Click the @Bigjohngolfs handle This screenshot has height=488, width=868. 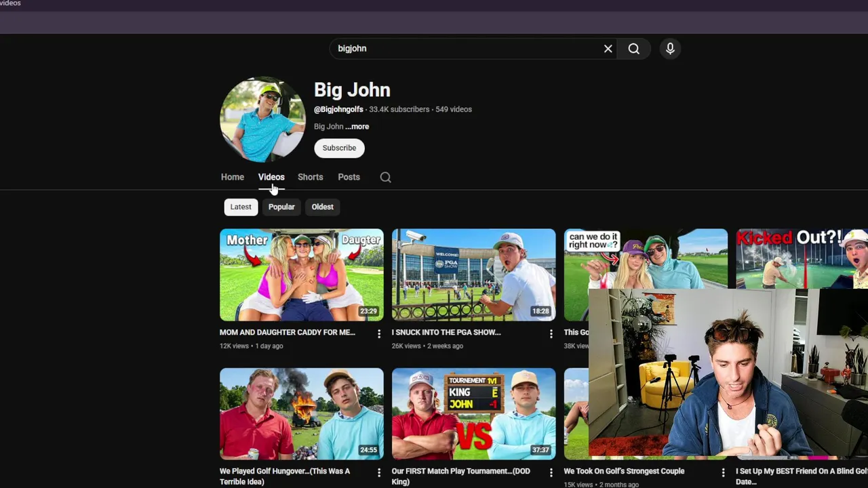point(338,109)
